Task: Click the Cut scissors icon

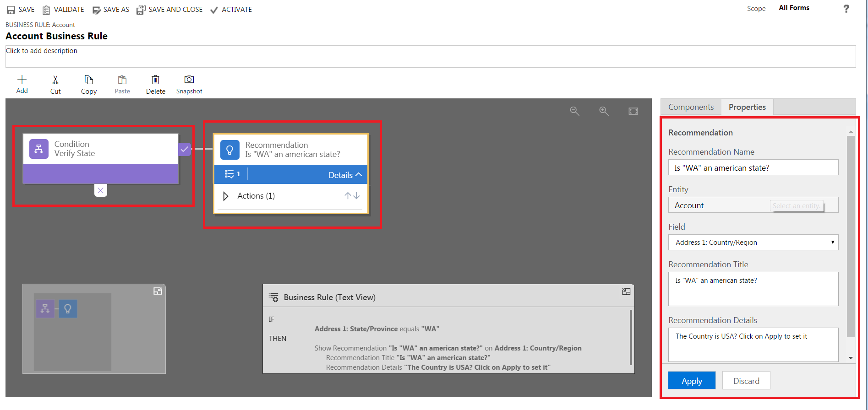Action: 55,80
